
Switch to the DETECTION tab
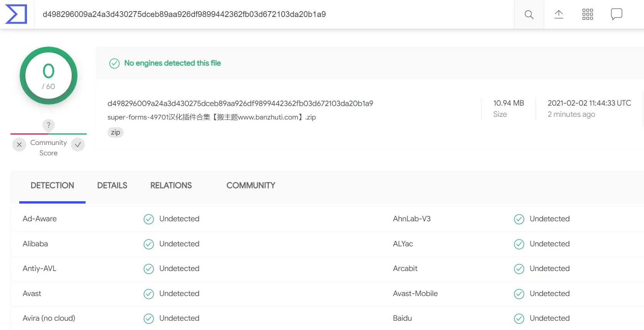click(x=52, y=185)
